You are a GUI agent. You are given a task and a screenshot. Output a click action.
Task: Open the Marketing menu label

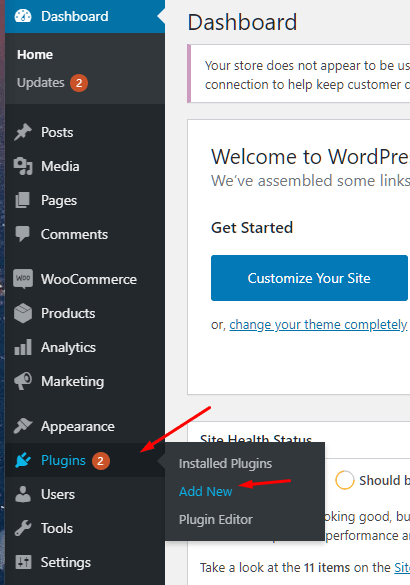click(x=72, y=381)
